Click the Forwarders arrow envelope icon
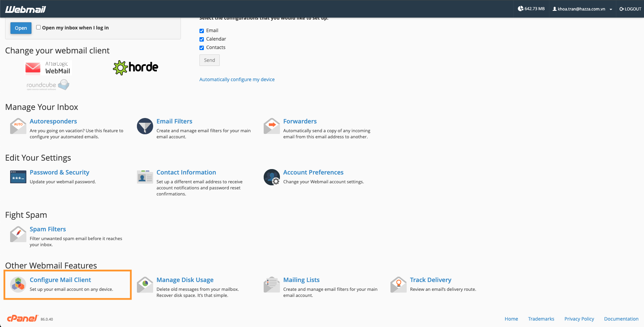This screenshot has height=327, width=644. pos(271,126)
